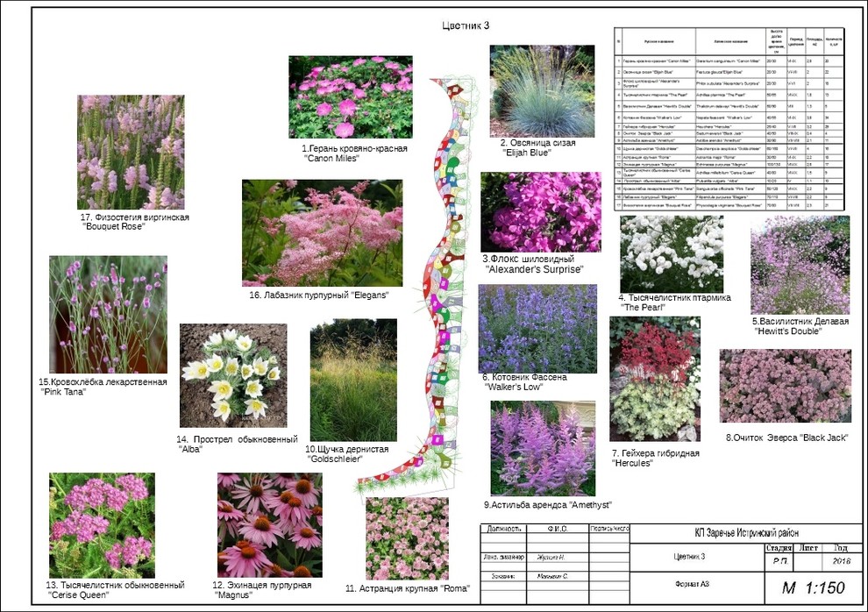
Task: Click the "Pink Tana" burnet photo
Action: (108, 315)
